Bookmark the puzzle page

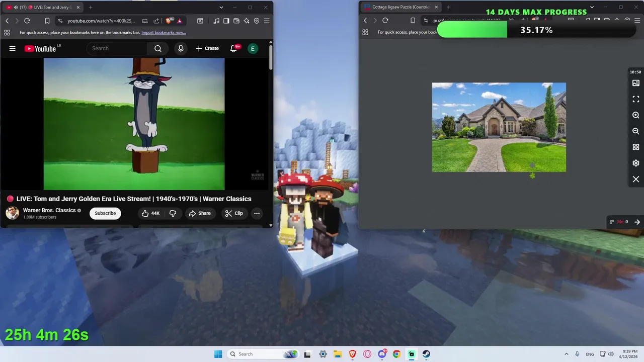tap(413, 21)
